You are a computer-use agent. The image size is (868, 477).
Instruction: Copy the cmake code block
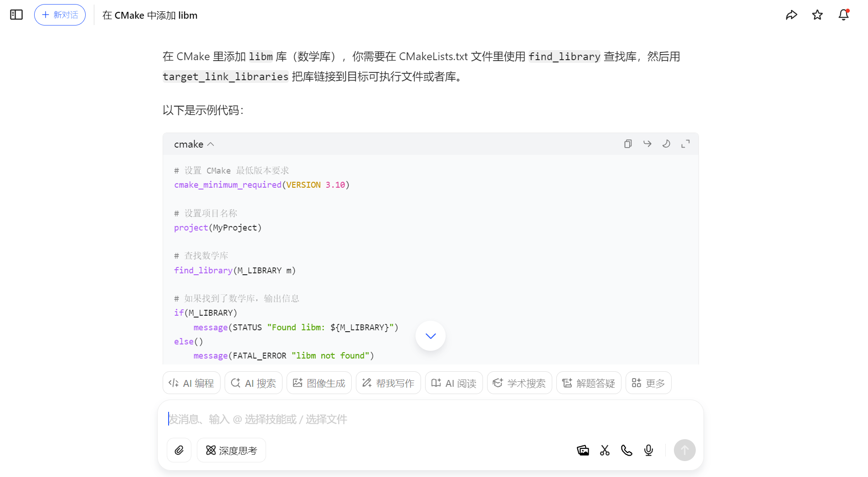[628, 144]
